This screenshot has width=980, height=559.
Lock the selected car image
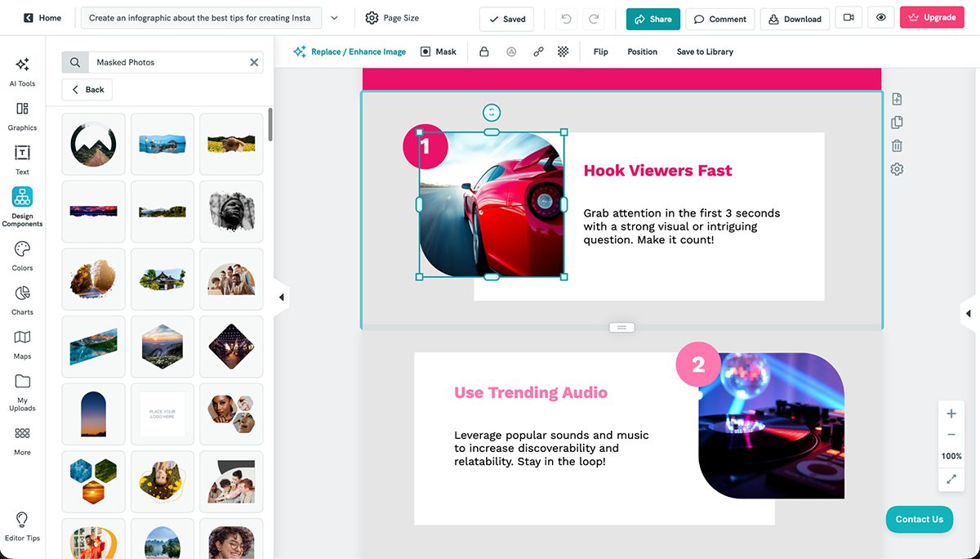(x=485, y=51)
